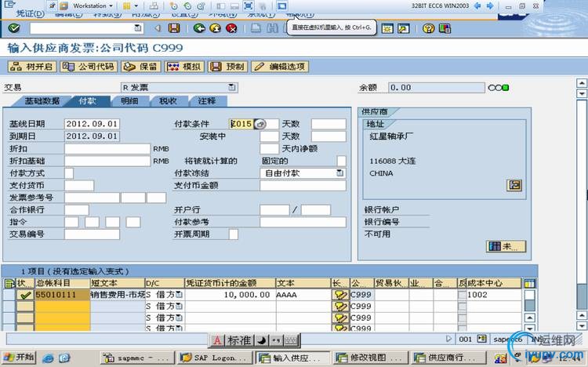Screen dimensions: 588x367
Task: Click the Simulate button
Action: point(183,67)
